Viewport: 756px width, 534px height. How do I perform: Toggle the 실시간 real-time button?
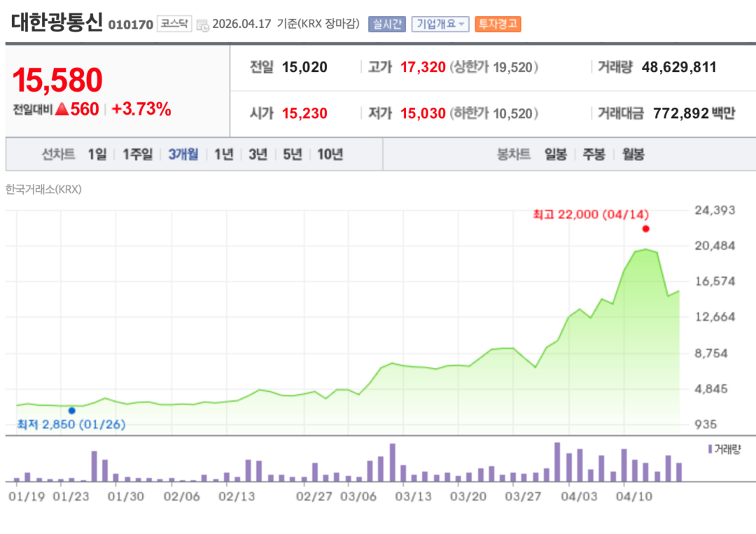[386, 24]
